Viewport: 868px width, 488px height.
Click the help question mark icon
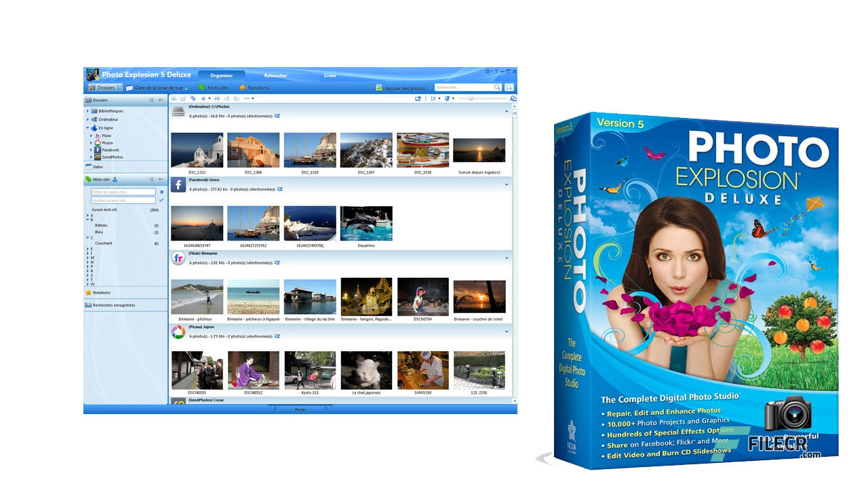pyautogui.click(x=496, y=71)
